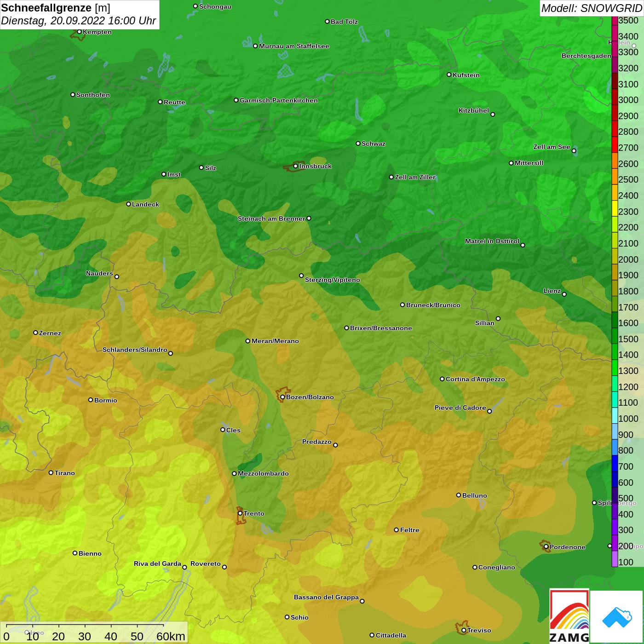The image size is (644, 644).
Task: Click the 'Zell am See' label
Action: point(552,147)
